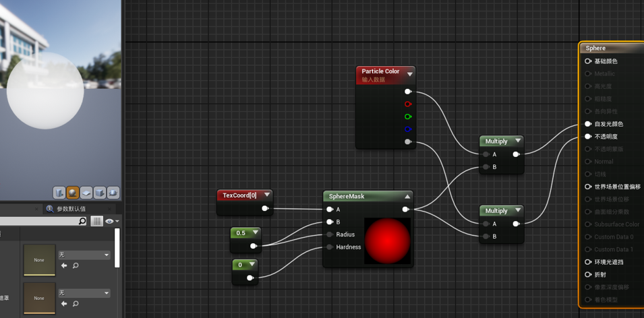This screenshot has width=644, height=318.
Task: Click the search magnifier in details panel
Action: coord(82,221)
